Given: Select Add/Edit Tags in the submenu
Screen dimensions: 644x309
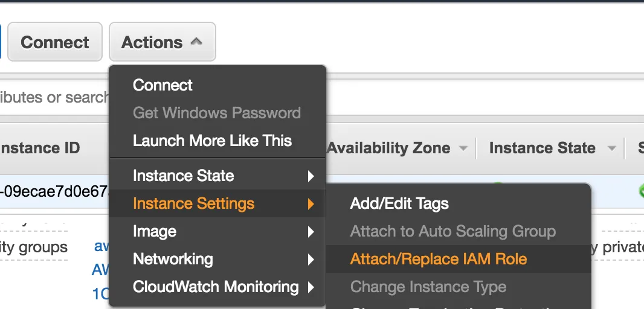Looking at the screenshot, I should 399,203.
